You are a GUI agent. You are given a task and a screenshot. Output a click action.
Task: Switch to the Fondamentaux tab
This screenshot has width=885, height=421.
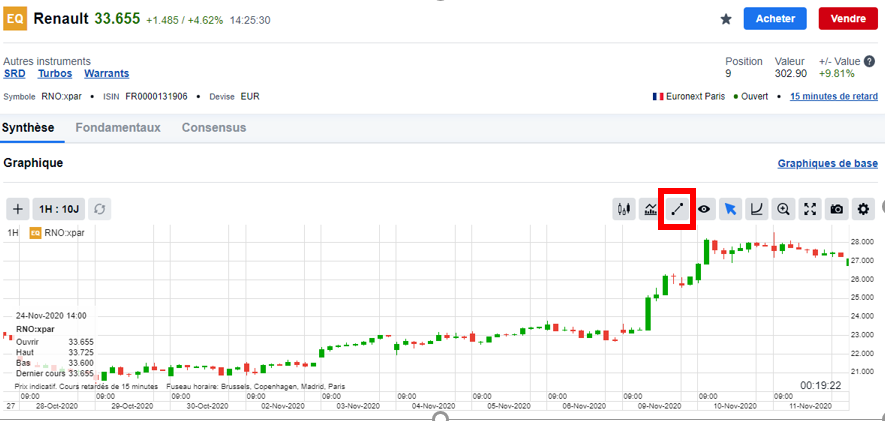click(118, 128)
